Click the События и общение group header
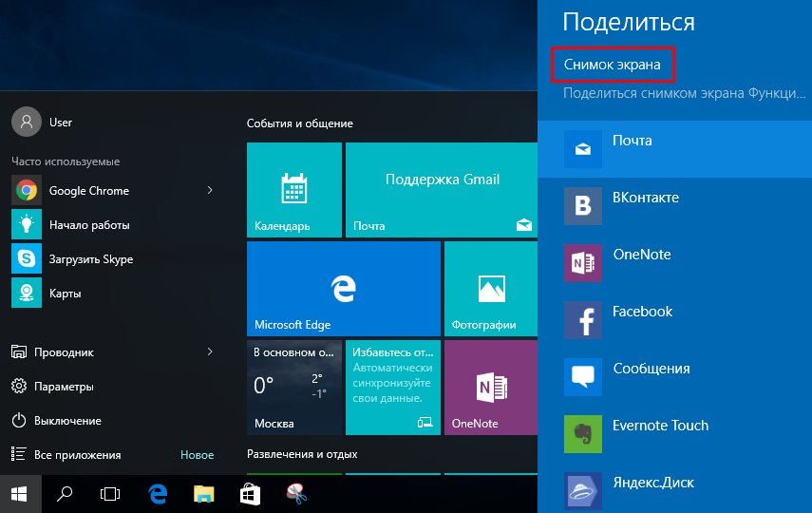This screenshot has width=812, height=513. [x=300, y=123]
